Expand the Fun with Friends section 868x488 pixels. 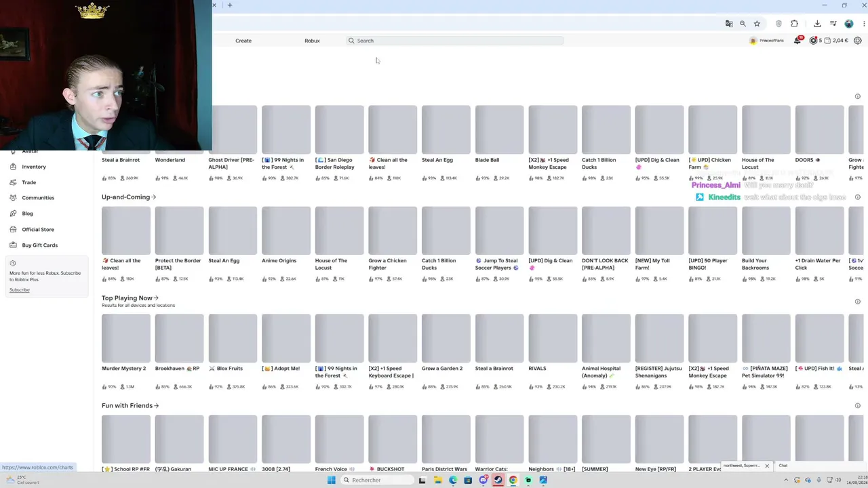click(x=130, y=406)
